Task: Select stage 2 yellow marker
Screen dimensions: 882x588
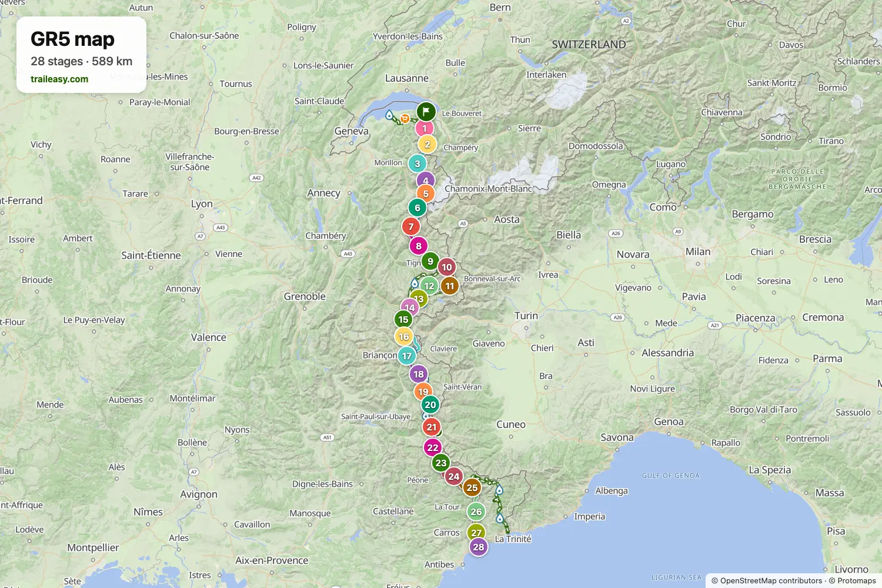Action: pos(427,144)
